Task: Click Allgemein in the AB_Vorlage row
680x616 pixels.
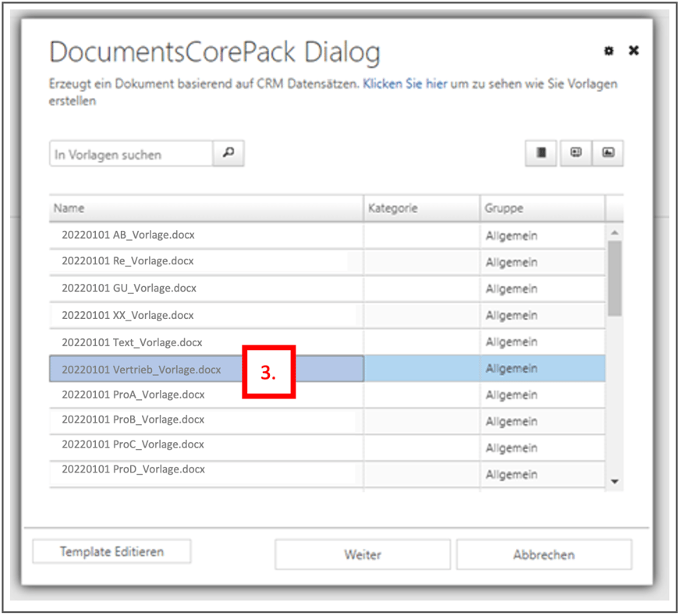Action: (x=512, y=236)
